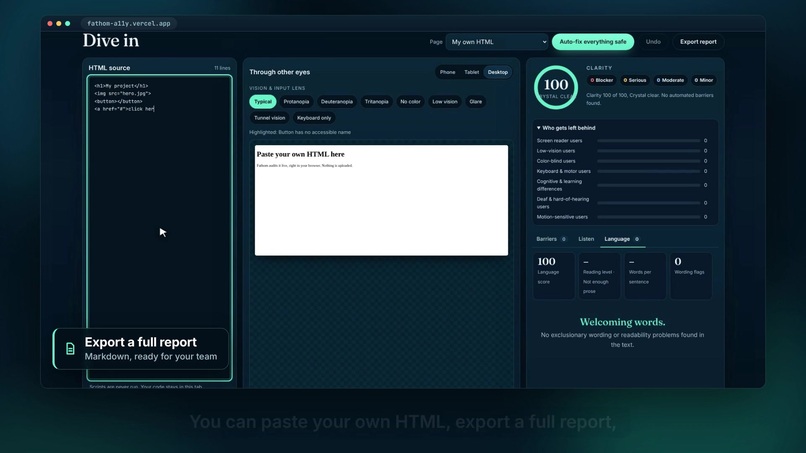
Task: Click the Cognitive & learning differences row
Action: coord(622,185)
